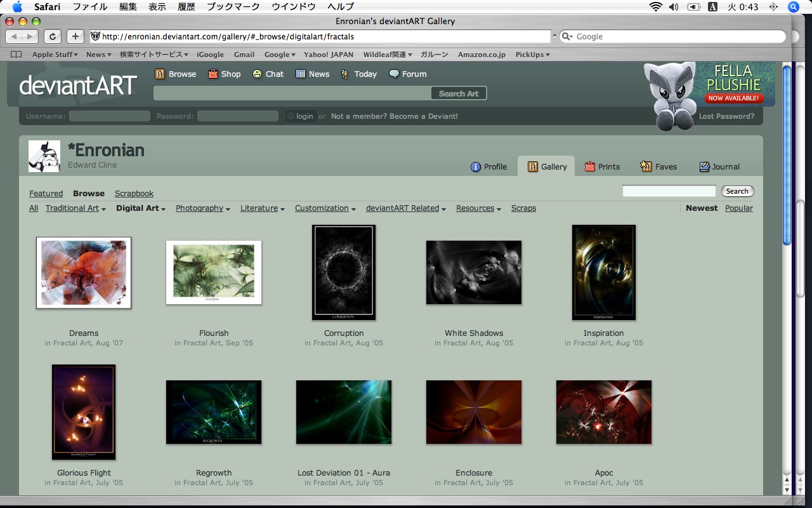The height and width of the screenshot is (508, 812).
Task: Click the Prints tab icon
Action: point(590,167)
